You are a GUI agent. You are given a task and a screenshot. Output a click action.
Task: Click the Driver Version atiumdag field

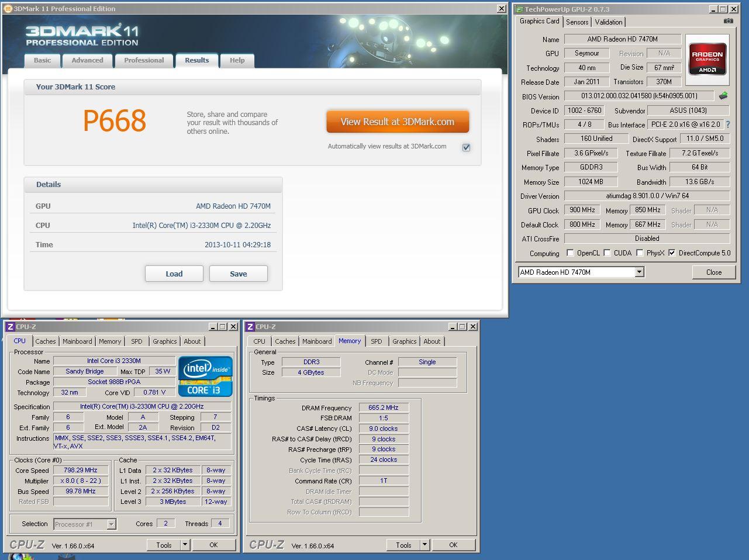click(x=647, y=196)
